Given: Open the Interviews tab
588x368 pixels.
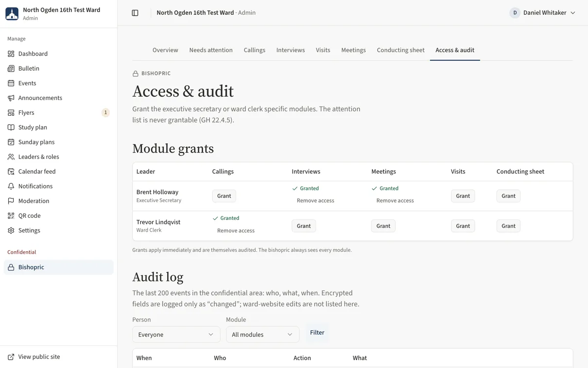Looking at the screenshot, I should [x=291, y=50].
